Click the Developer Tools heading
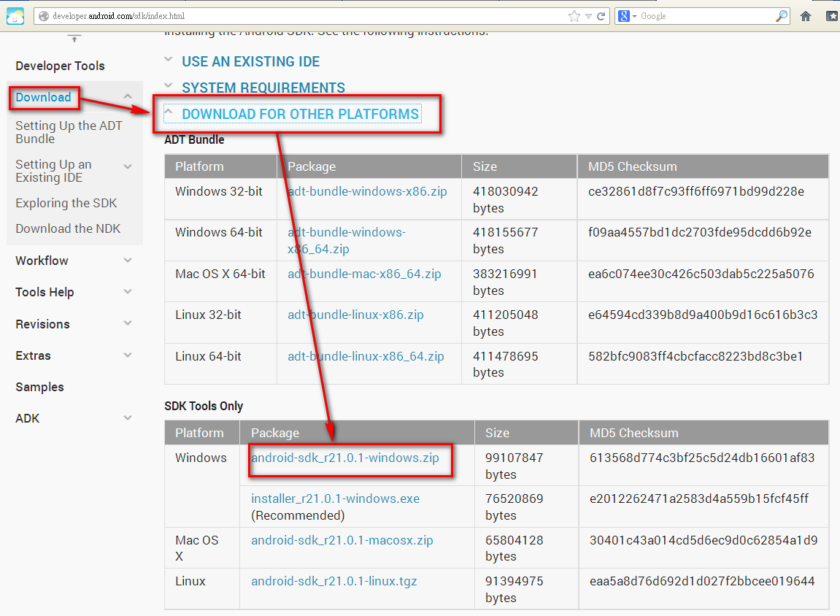Image resolution: width=840 pixels, height=616 pixels. click(x=60, y=66)
